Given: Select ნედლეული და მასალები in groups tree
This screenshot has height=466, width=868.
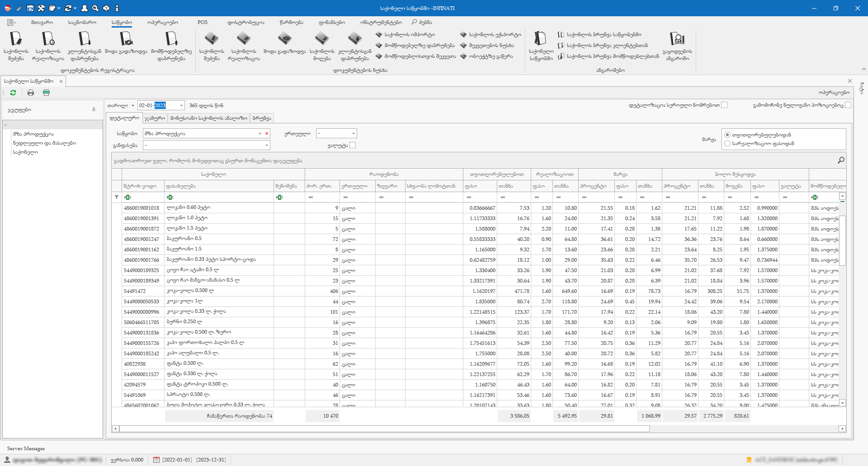Looking at the screenshot, I should click(x=44, y=143).
